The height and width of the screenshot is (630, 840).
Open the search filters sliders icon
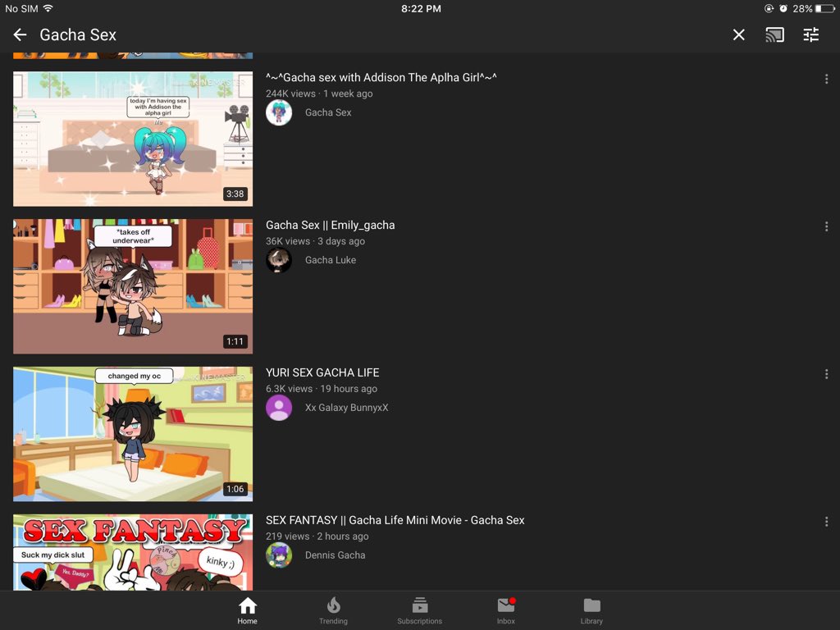tap(811, 34)
